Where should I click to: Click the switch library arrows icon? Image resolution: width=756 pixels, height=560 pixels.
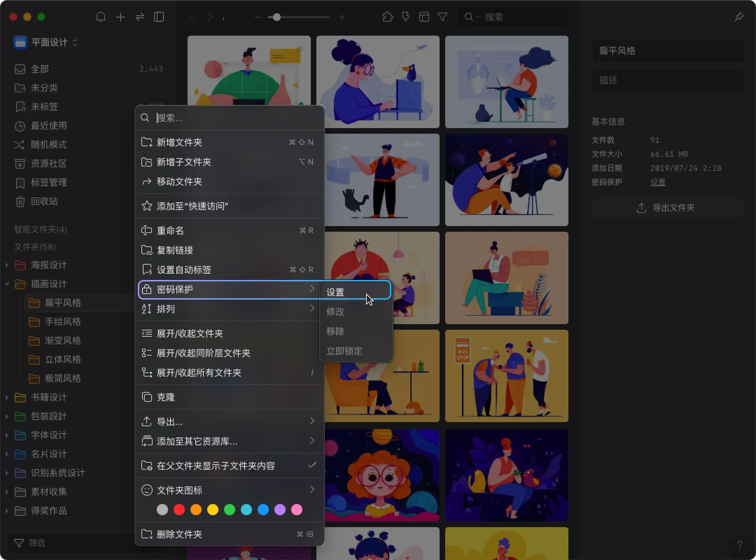pyautogui.click(x=140, y=17)
